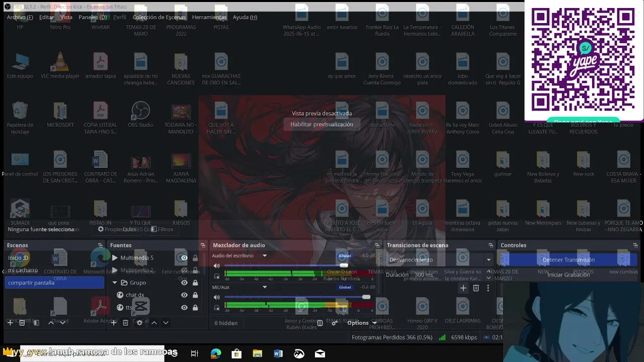Image resolution: width=644 pixels, height=362 pixels.
Task: Hide the tts source
Action: (x=184, y=307)
